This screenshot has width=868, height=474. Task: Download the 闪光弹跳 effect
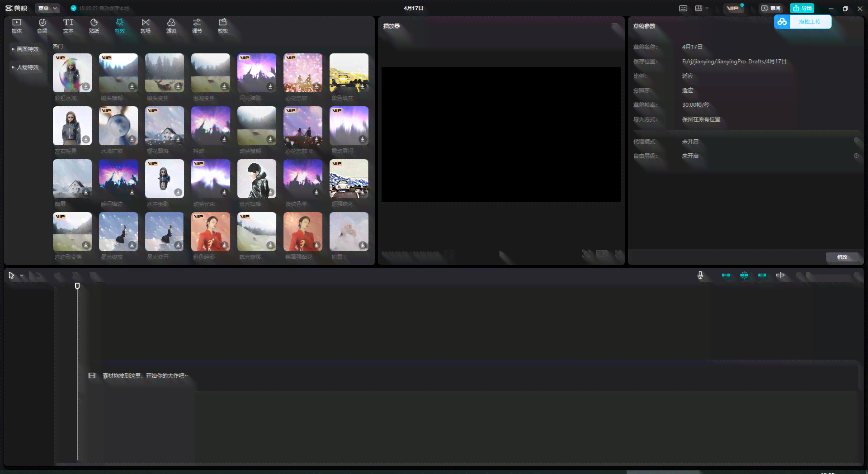tap(270, 86)
